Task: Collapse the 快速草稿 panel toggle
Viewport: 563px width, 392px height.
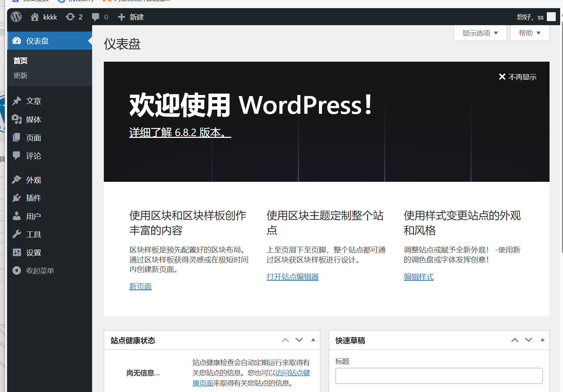Action: tap(542, 340)
